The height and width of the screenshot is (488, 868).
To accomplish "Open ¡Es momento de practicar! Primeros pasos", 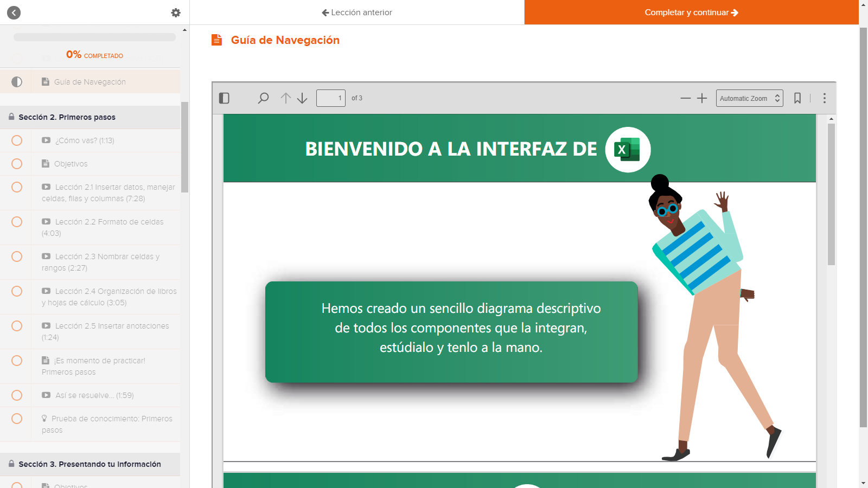I will (x=90, y=366).
